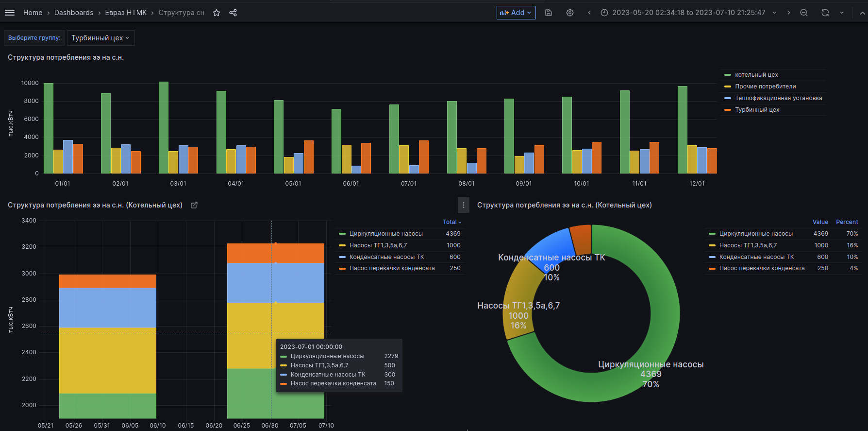Go to Dashboards breadcrumb
This screenshot has width=868, height=431.
coord(74,13)
